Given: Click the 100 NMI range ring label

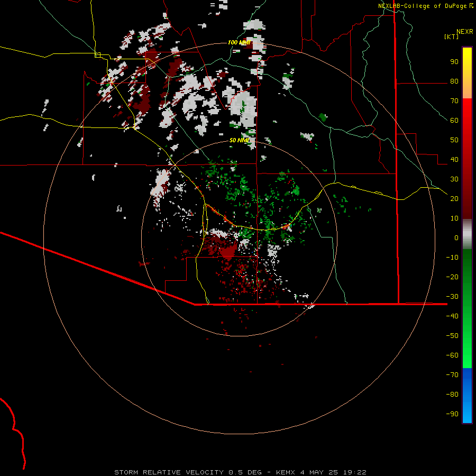Looking at the screenshot, I should point(239,42).
